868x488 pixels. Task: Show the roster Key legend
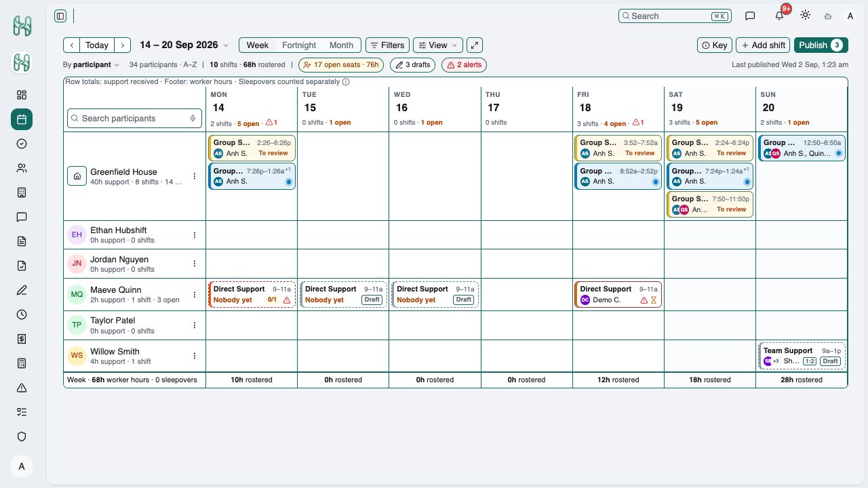click(x=715, y=45)
